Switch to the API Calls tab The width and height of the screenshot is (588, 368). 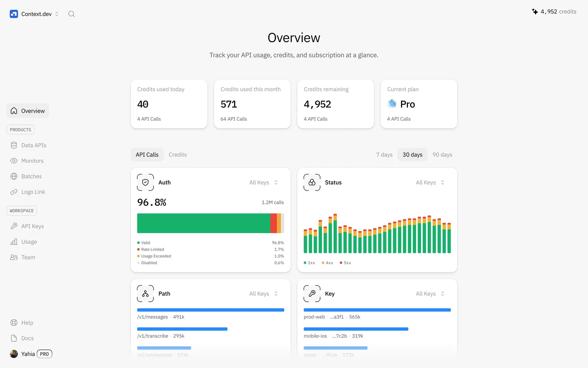click(147, 155)
